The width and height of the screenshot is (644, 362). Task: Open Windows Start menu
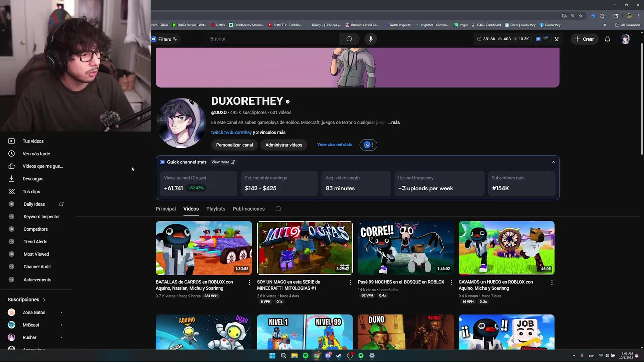click(272, 356)
